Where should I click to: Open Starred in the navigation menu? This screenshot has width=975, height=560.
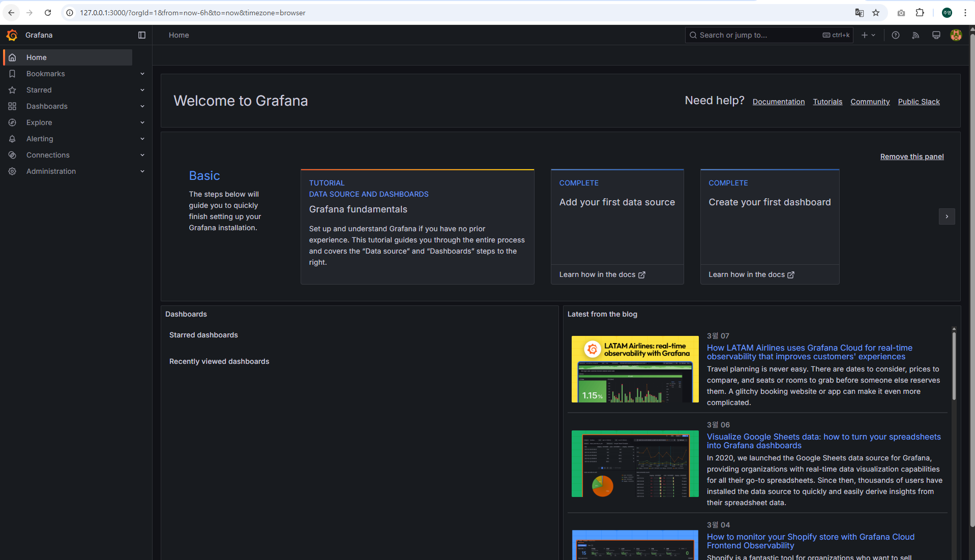39,90
